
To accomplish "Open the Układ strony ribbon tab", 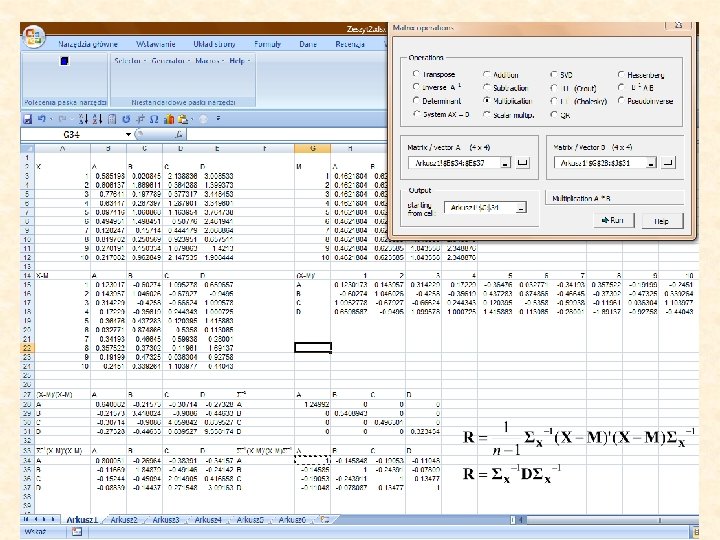I will pyautogui.click(x=214, y=44).
